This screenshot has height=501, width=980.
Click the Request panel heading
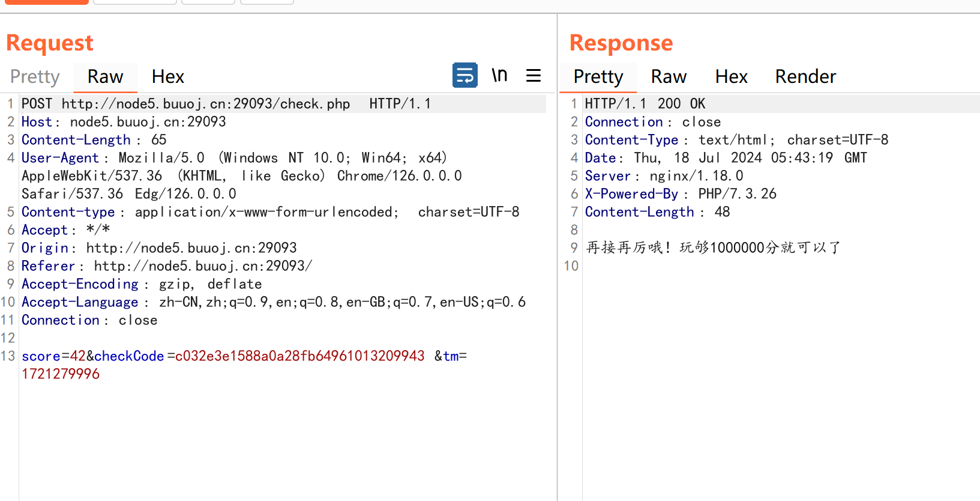[x=50, y=43]
